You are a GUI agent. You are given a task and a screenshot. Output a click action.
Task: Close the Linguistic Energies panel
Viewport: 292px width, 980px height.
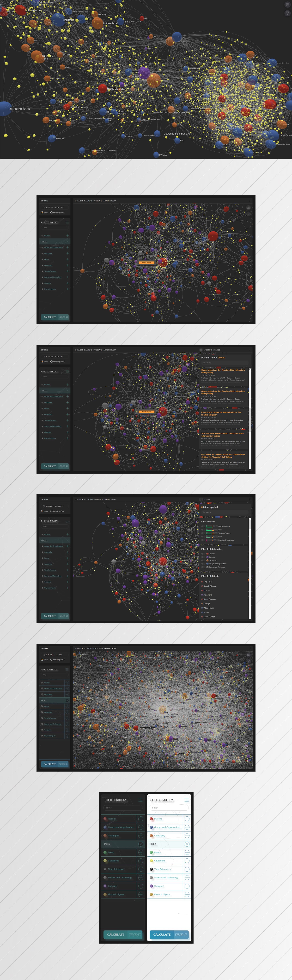click(x=201, y=350)
